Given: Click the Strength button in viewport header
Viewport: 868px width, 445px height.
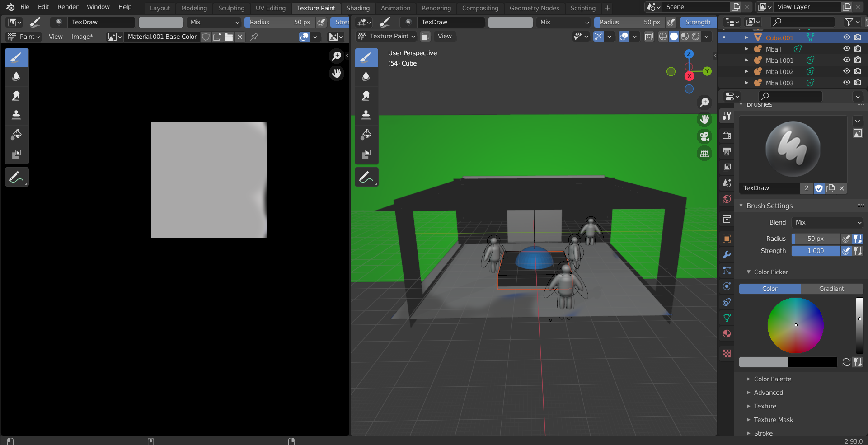Looking at the screenshot, I should pos(697,22).
